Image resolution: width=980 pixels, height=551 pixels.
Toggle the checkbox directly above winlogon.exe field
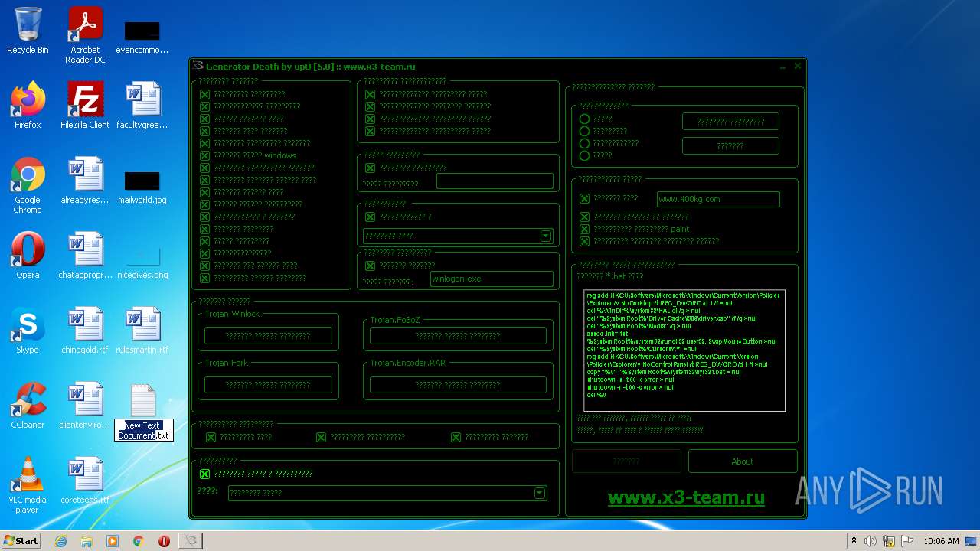pyautogui.click(x=370, y=266)
